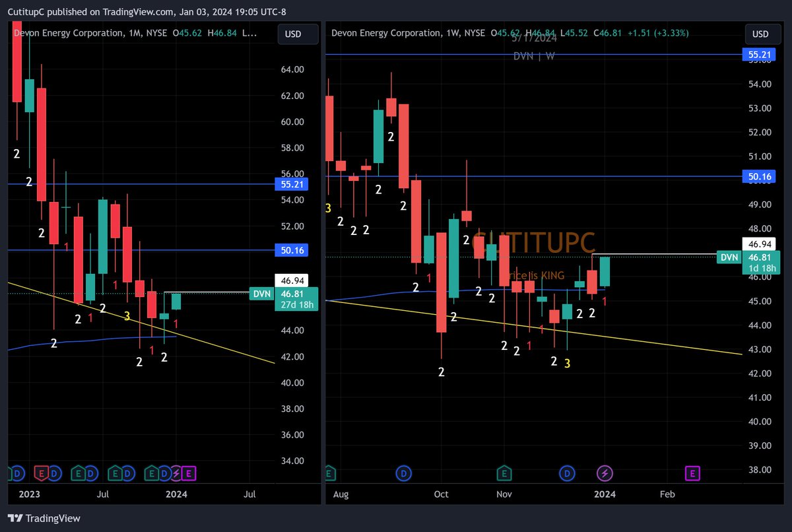
Task: Click the red earnings E marker on monthly chart
Action: pos(42,473)
